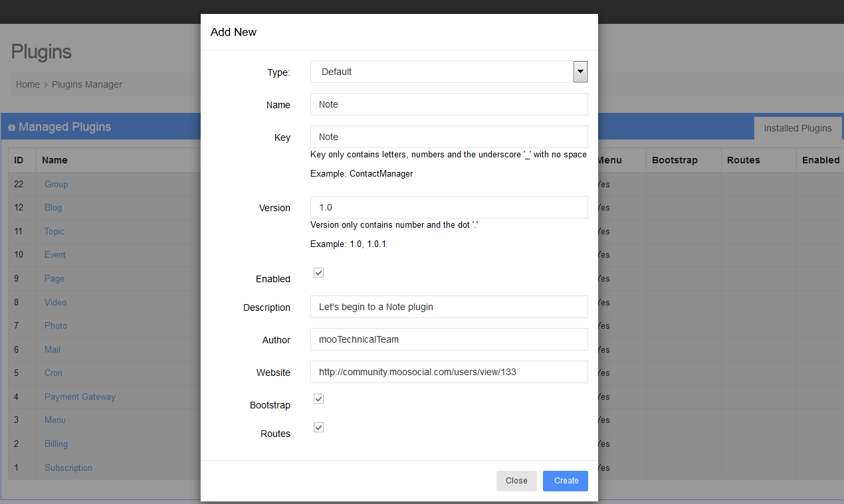
Task: Click the Managed Plugins header icon
Action: pyautogui.click(x=12, y=127)
